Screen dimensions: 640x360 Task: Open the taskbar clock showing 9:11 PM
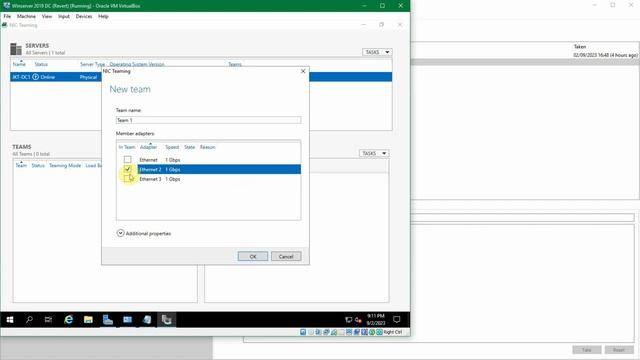click(376, 320)
